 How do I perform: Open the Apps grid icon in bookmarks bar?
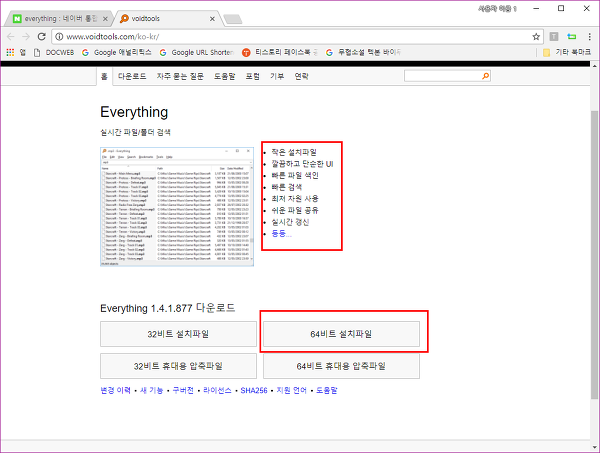click(x=10, y=52)
